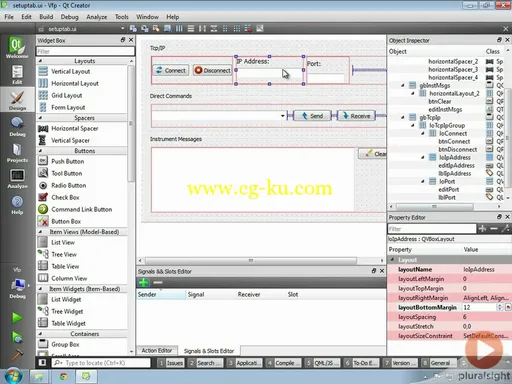512x384 pixels.
Task: Add a new signal-slot connection
Action: point(144,282)
